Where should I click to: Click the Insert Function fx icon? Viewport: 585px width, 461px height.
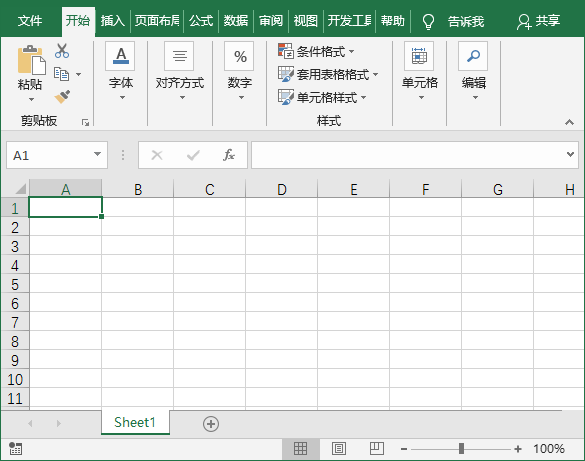coord(229,155)
